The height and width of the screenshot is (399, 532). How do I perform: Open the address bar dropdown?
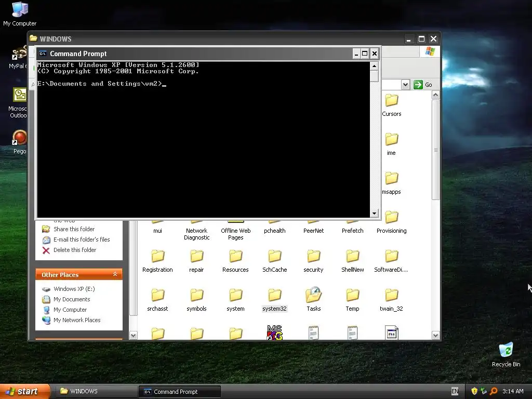point(405,85)
